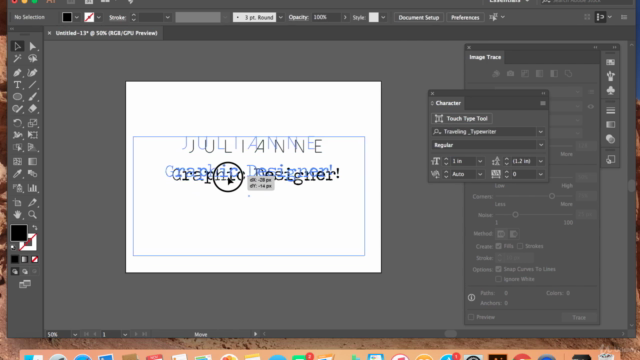The image size is (640, 360).
Task: Open zoom level 50% dropdown
Action: tap(75, 334)
